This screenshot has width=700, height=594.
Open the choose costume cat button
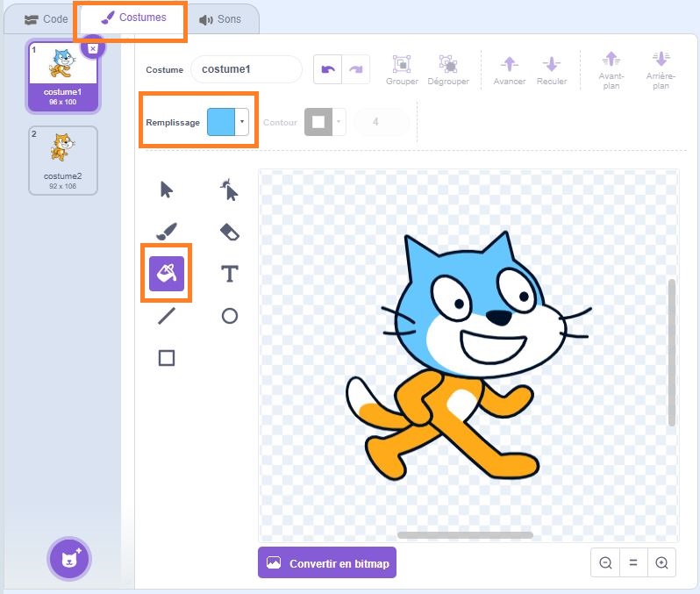tap(69, 559)
